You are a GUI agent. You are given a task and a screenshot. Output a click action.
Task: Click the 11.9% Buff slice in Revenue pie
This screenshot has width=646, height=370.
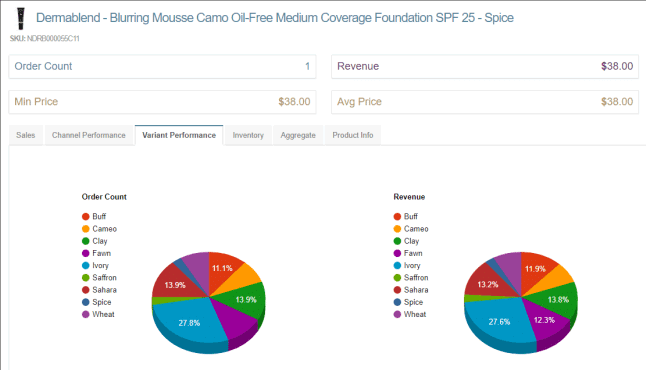536,269
